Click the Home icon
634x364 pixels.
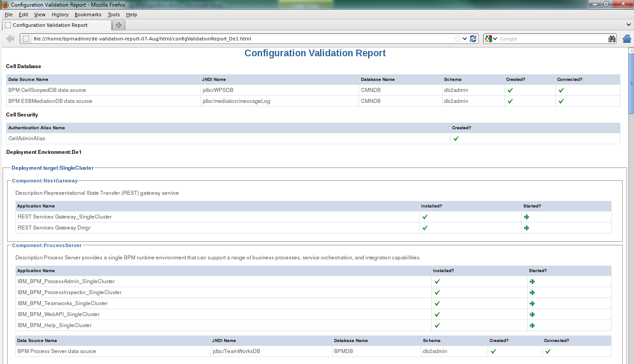pyautogui.click(x=627, y=39)
